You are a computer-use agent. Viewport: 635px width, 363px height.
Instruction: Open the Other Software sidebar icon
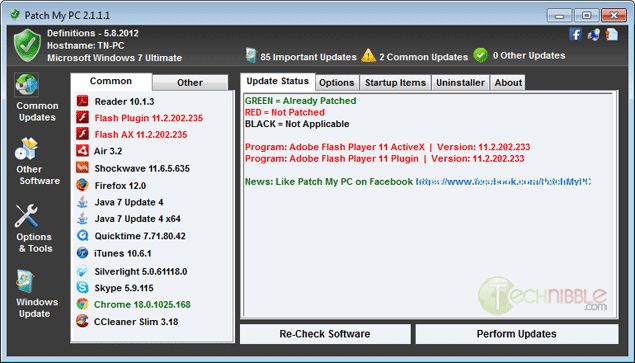[x=27, y=148]
